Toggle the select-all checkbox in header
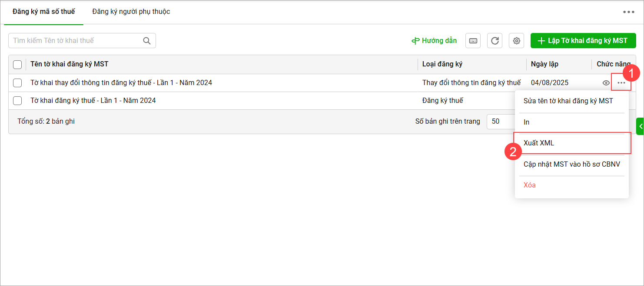The image size is (644, 286). pos(17,65)
